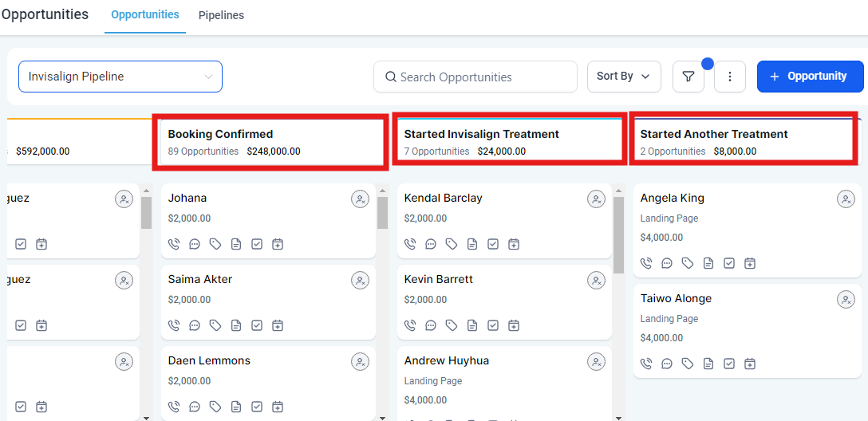Screen dimensions: 868x421
Task: Click the task checkbox icon on Kevin Barrett's card
Action: [493, 325]
